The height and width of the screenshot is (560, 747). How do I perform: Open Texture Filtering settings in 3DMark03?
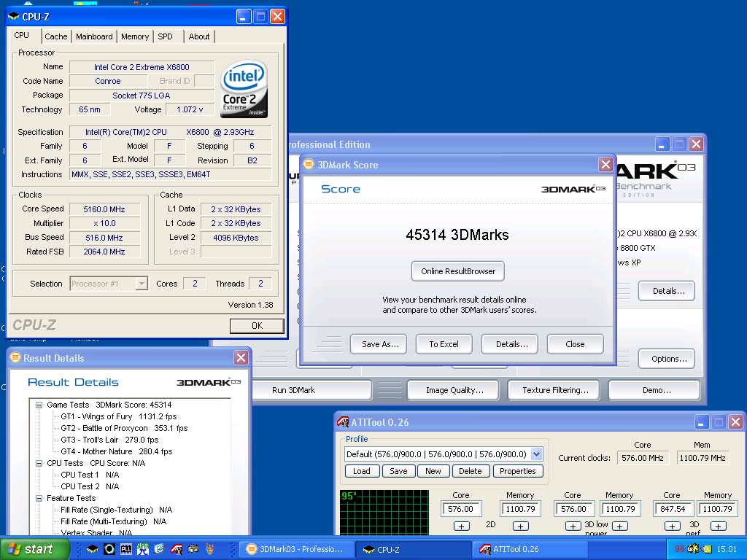tap(555, 390)
